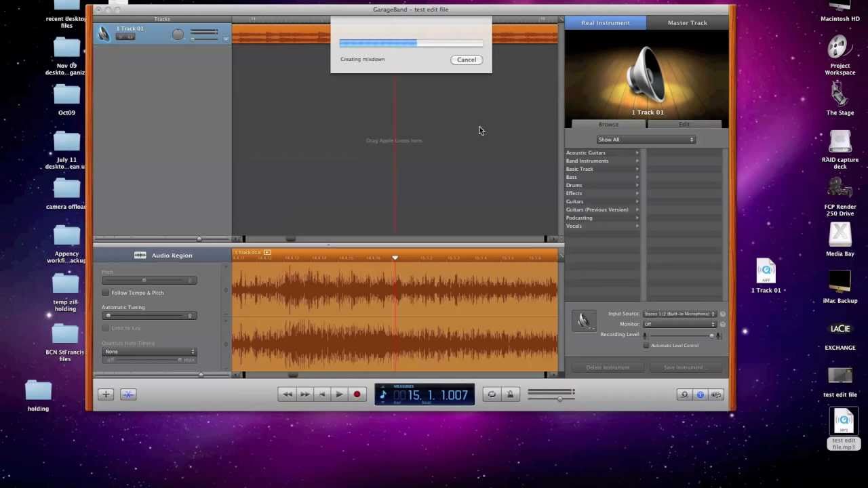
Task: Adjust the Automatic Tuning slider
Action: [x=149, y=315]
